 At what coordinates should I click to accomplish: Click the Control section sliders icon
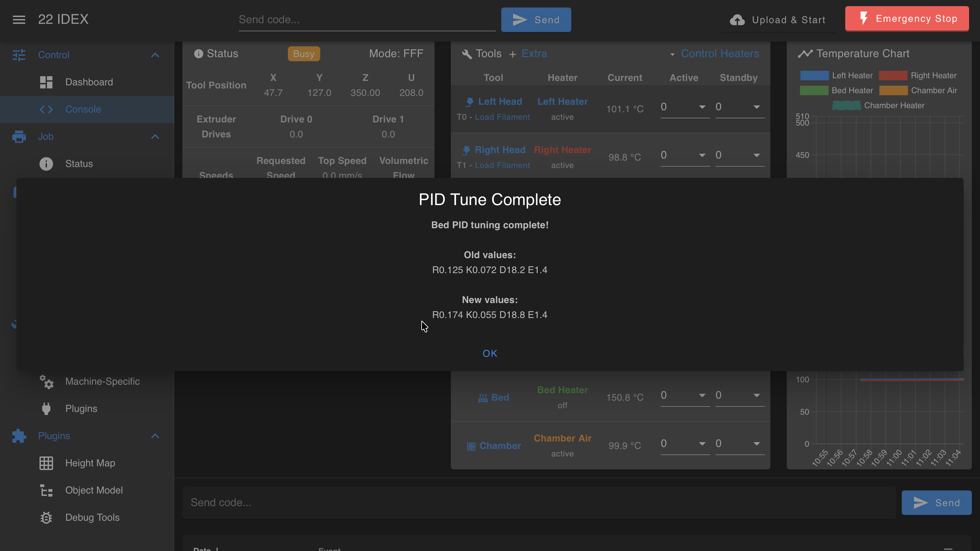click(x=19, y=55)
